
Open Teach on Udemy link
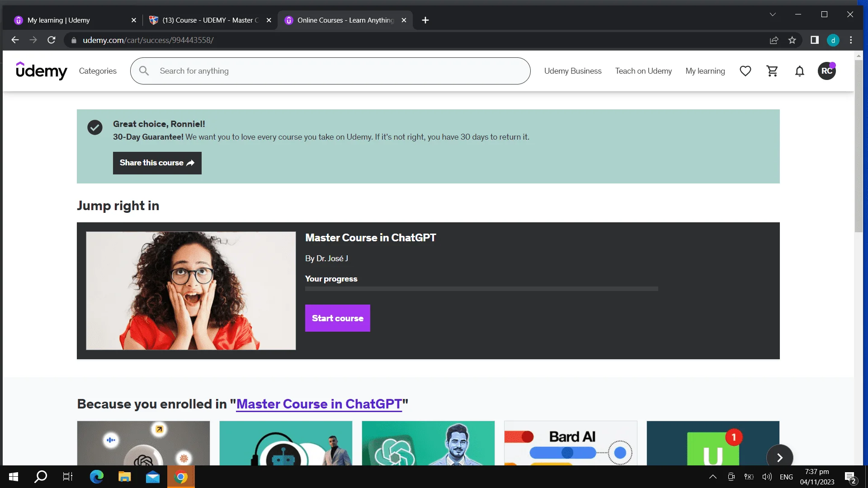pyautogui.click(x=643, y=71)
